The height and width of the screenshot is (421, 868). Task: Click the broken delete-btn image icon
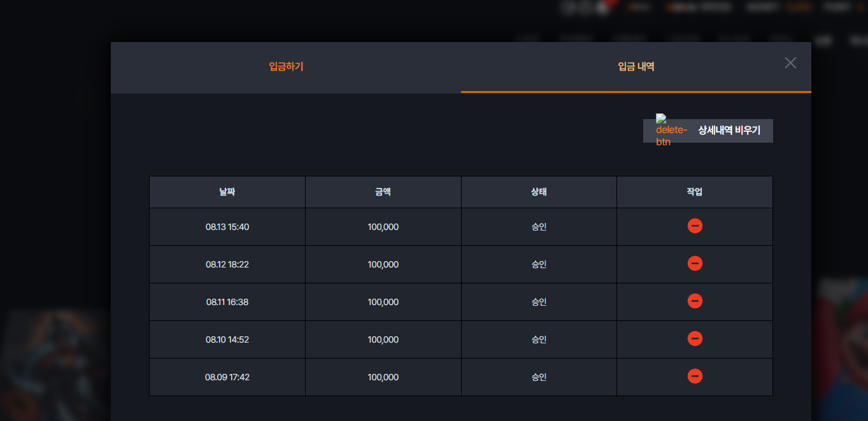click(x=671, y=130)
